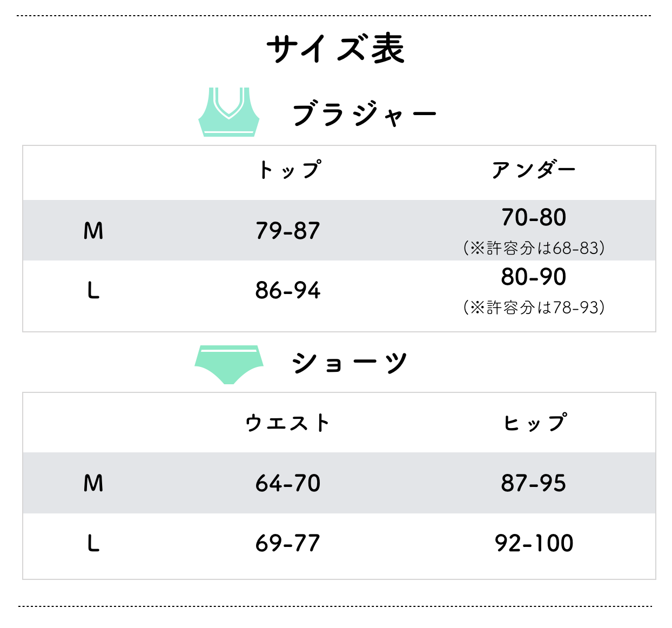
Task: Select the 64-70 waist value
Action: (288, 484)
